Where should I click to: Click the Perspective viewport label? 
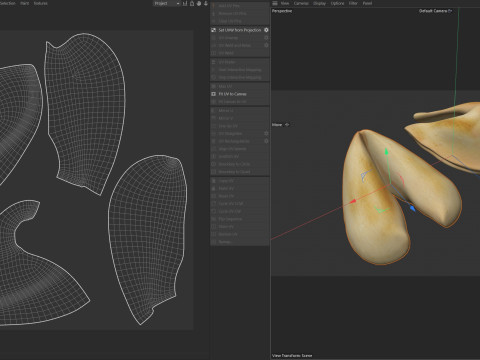coord(282,11)
